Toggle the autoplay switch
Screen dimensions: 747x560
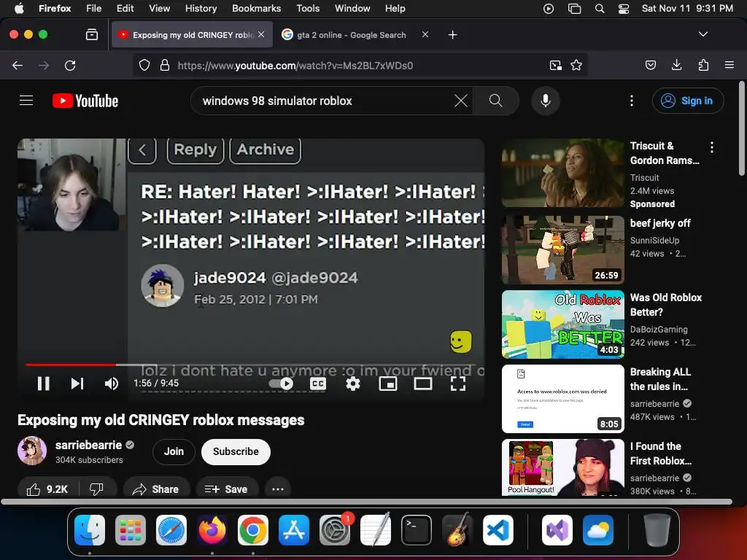coord(281,384)
